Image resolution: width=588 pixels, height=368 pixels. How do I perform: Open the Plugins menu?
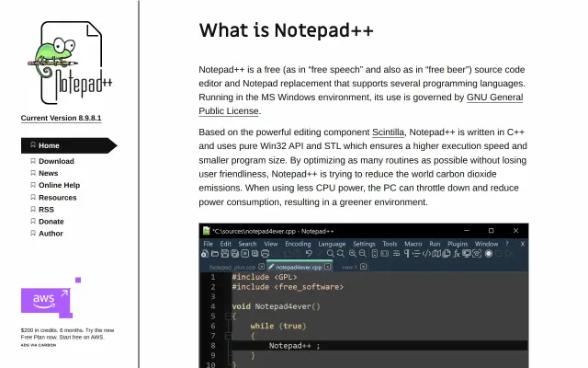tap(458, 244)
